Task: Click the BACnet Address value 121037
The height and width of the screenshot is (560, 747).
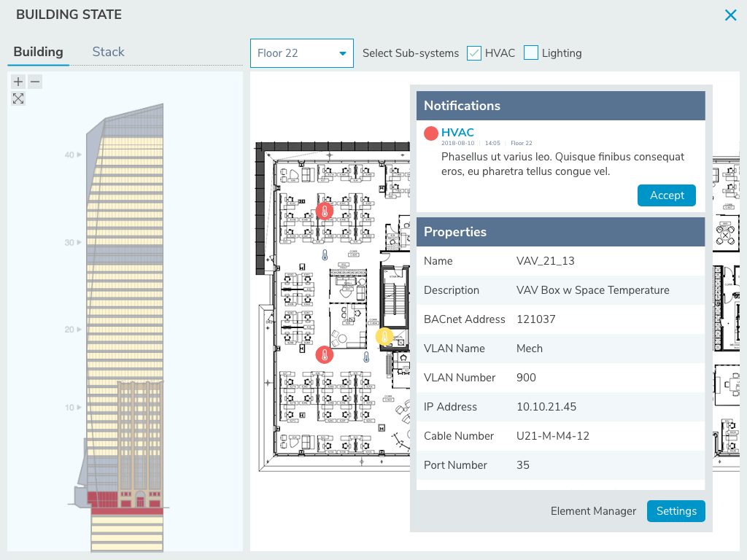Action: (536, 319)
